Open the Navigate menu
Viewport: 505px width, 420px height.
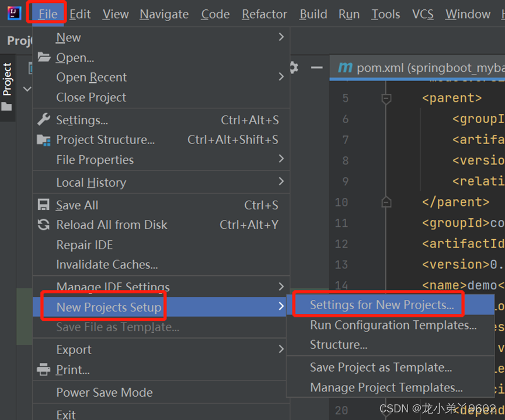tap(164, 14)
